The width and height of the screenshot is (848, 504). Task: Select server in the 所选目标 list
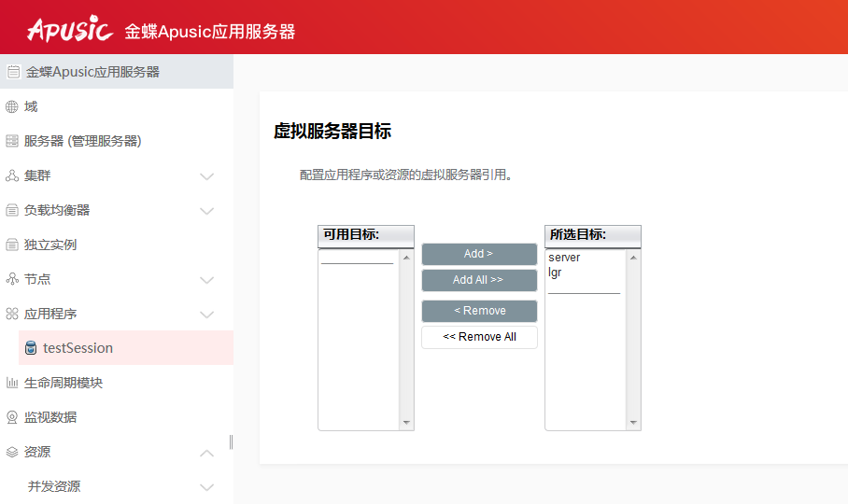pyautogui.click(x=564, y=258)
